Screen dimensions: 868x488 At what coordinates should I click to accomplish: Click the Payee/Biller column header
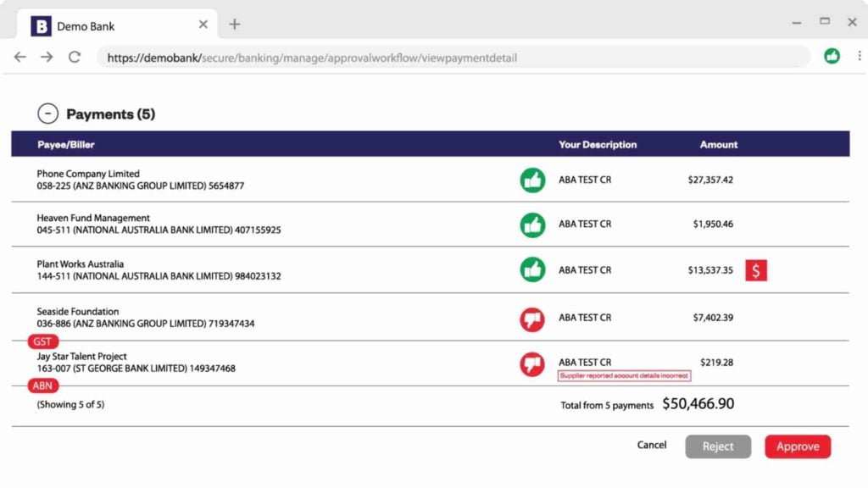[66, 144]
